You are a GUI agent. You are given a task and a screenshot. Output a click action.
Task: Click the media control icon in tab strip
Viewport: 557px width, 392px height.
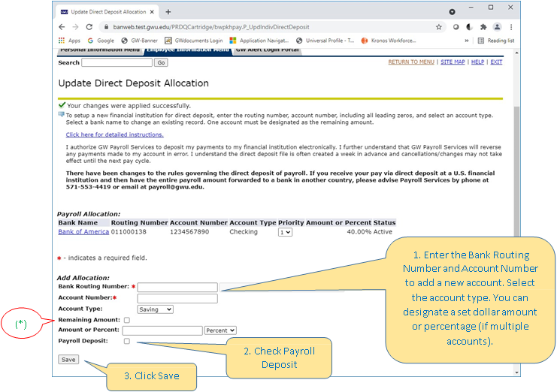(x=452, y=12)
